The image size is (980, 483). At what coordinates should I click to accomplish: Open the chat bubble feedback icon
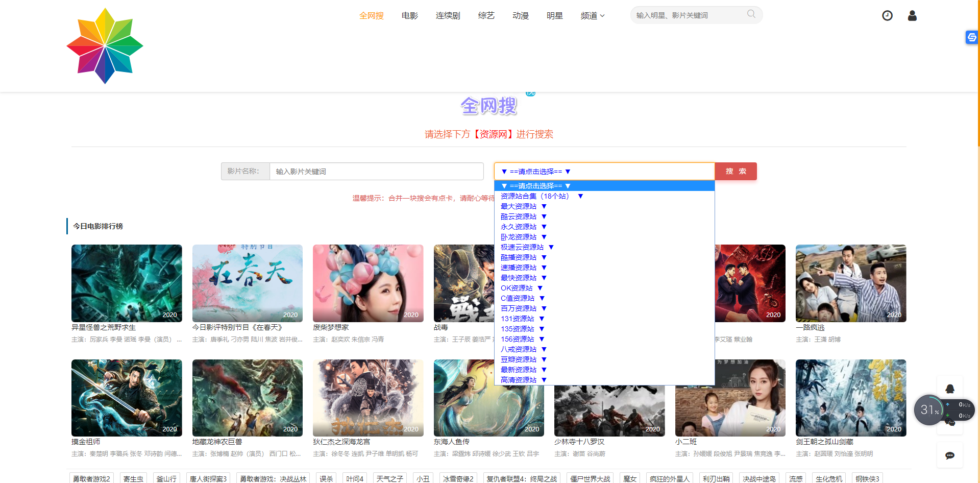(x=949, y=455)
